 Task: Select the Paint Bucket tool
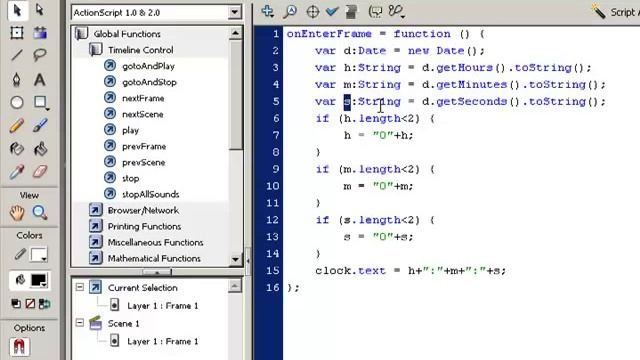pyautogui.click(x=40, y=149)
